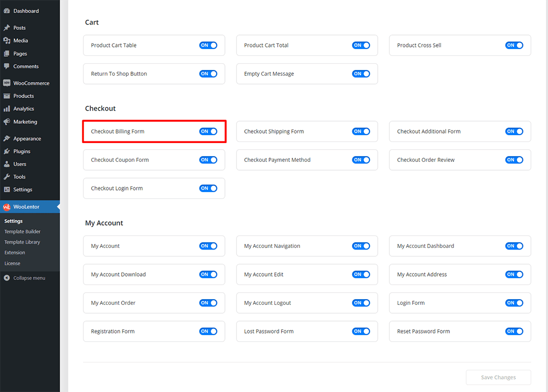
Task: Click the Plugins plug icon
Action: coord(7,151)
